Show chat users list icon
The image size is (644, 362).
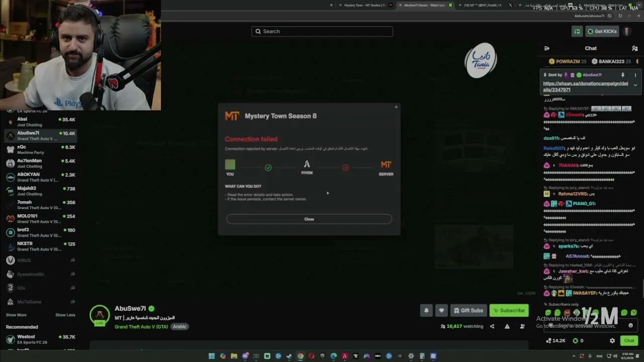[x=635, y=48]
